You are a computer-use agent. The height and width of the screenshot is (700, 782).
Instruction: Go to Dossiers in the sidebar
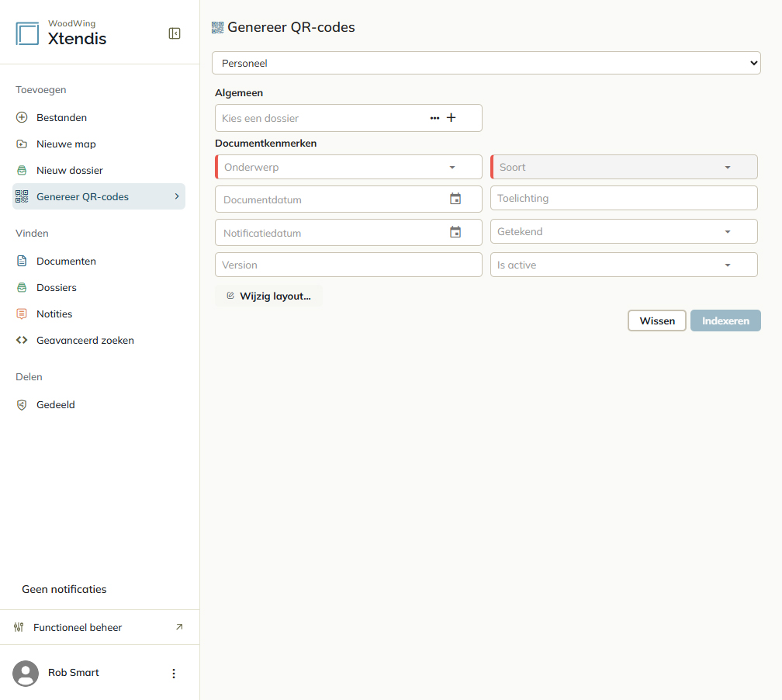(x=99, y=287)
